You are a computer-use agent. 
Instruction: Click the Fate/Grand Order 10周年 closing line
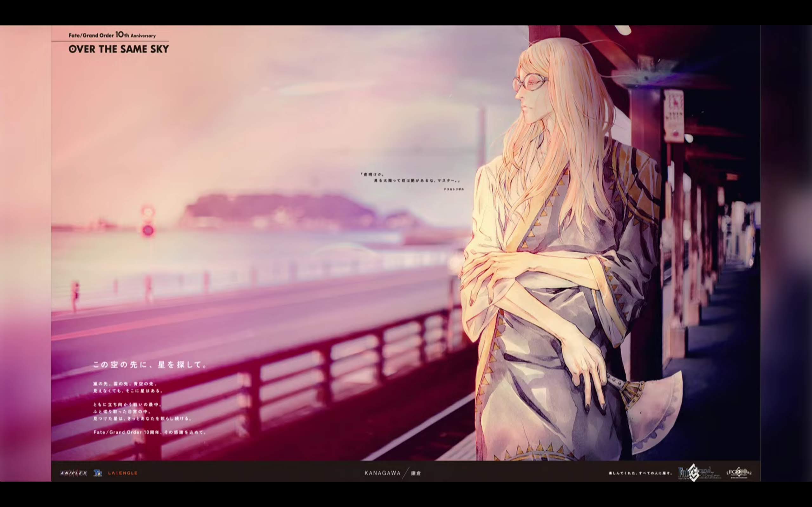tap(150, 432)
